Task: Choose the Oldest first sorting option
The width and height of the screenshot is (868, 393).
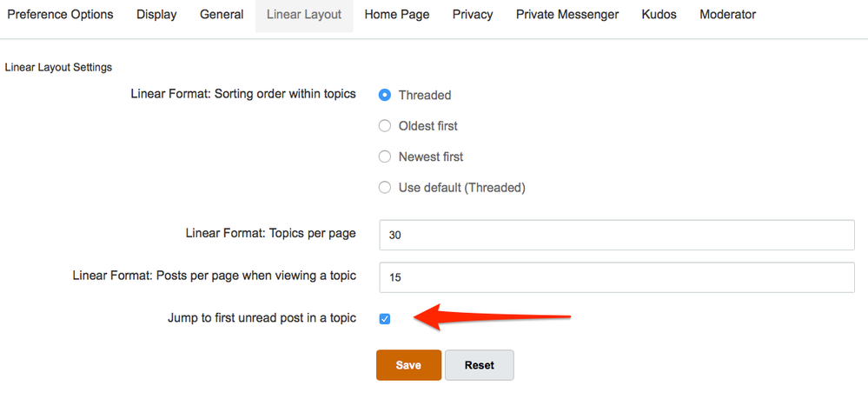Action: click(x=385, y=126)
